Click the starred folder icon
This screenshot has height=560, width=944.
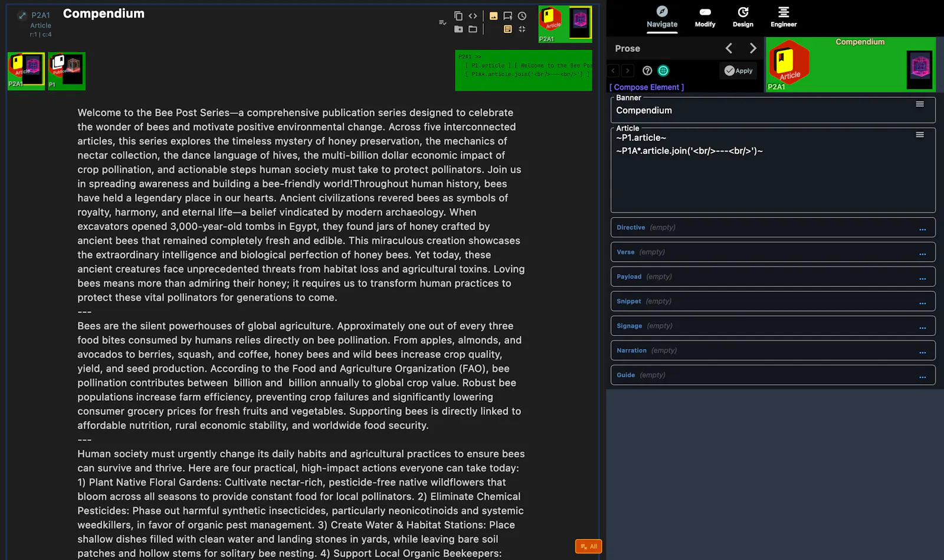point(458,29)
